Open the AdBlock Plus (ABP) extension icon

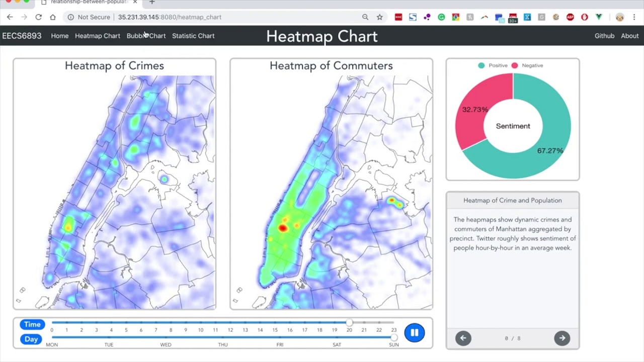click(570, 17)
